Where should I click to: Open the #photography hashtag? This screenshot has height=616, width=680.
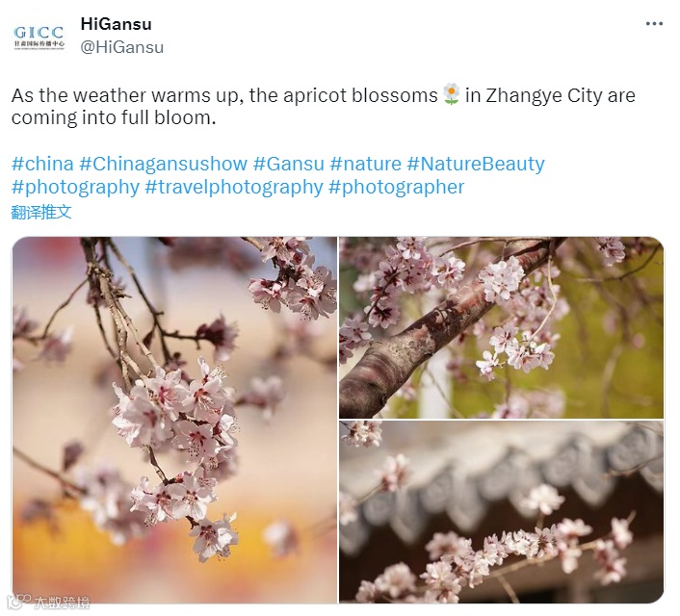pyautogui.click(x=75, y=188)
